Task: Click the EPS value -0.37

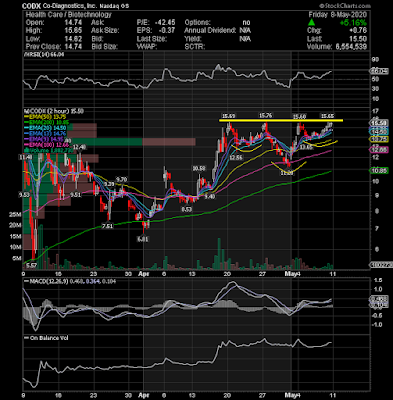Action: pos(167,31)
